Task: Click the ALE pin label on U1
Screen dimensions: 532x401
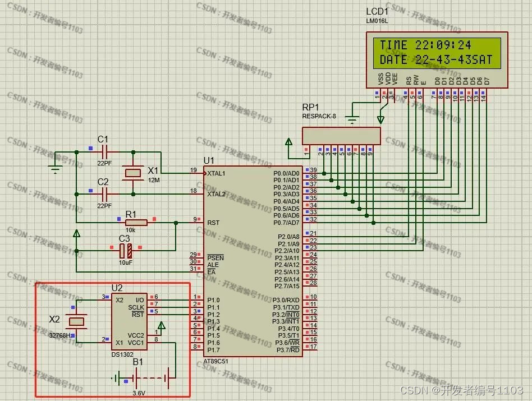Action: 213,265
